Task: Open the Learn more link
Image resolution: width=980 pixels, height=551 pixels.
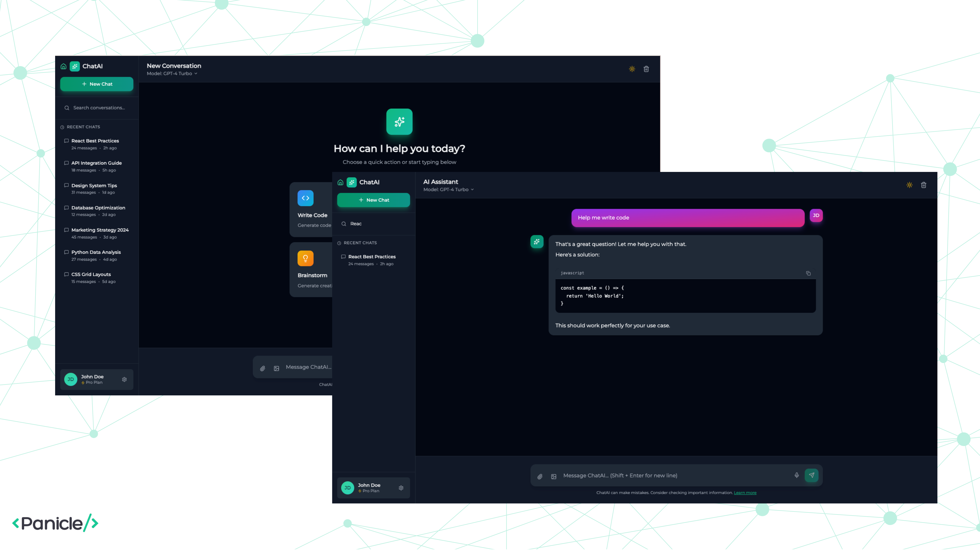Action: click(x=745, y=492)
